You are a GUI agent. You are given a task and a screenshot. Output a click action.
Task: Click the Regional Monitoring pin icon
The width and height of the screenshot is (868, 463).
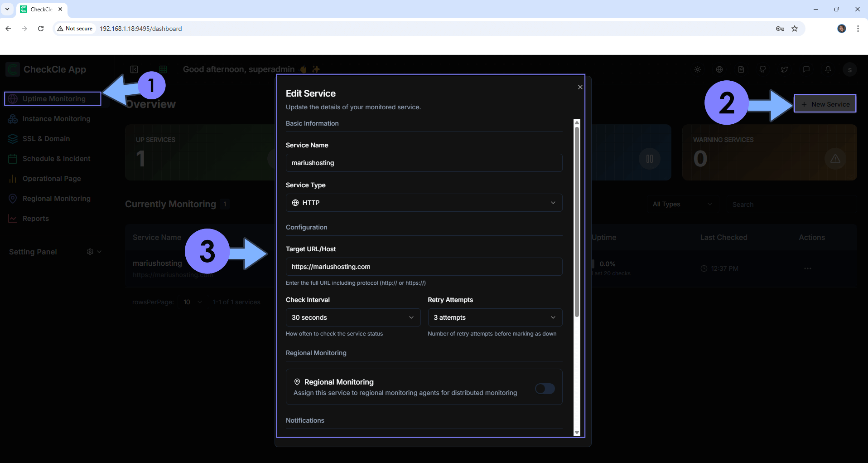13,199
